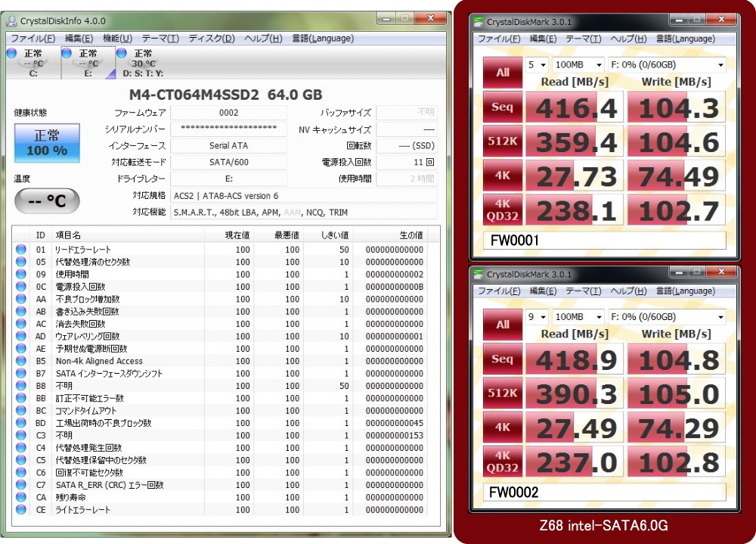Open ファイル(F) menu in FW0001 CrystalDiskMark window
756x544 pixels.
(x=499, y=39)
